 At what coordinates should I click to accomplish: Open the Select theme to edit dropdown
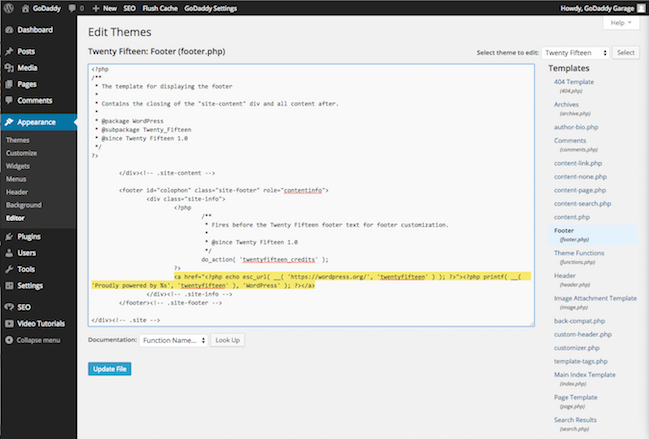click(575, 53)
